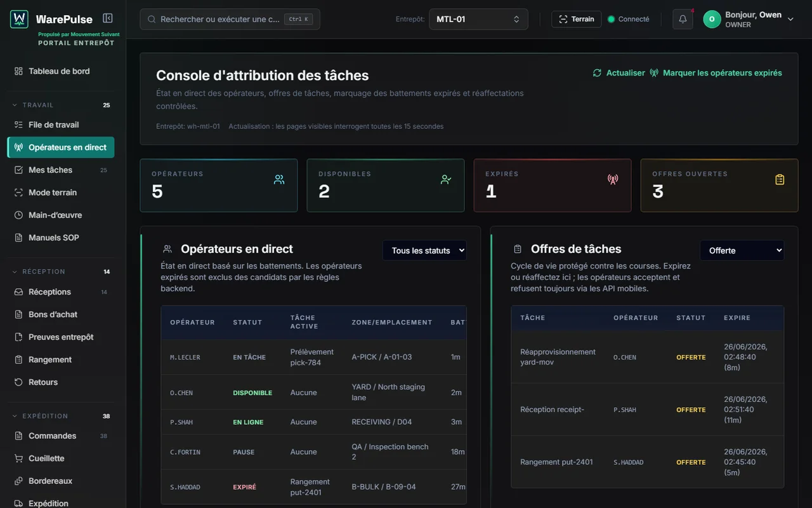Click the Opérateurs card people icon
The image size is (812, 508).
coord(279,180)
